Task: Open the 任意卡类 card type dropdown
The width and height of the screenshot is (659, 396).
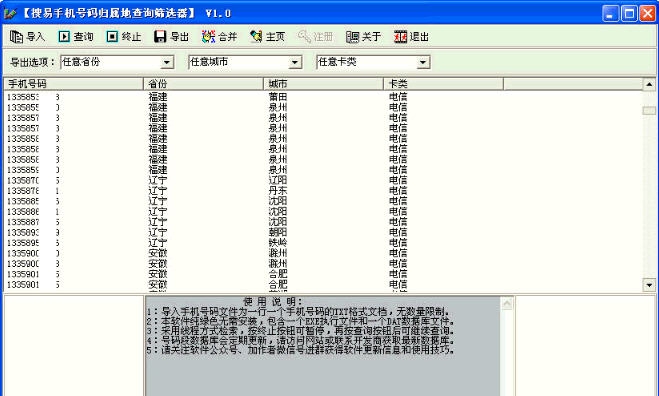Action: [x=423, y=63]
